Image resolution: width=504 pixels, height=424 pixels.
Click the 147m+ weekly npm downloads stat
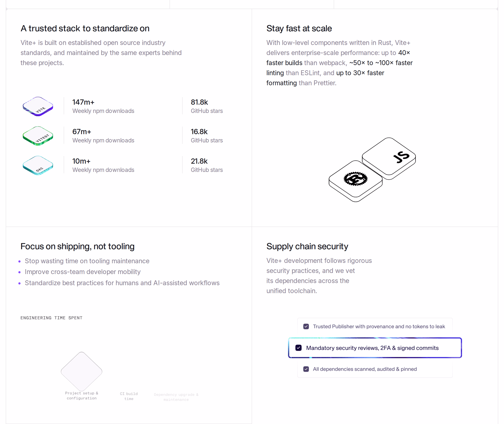click(x=103, y=106)
